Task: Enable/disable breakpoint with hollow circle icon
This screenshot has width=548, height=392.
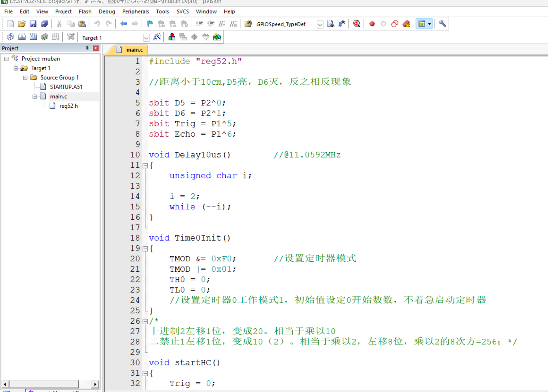Action: [x=383, y=24]
